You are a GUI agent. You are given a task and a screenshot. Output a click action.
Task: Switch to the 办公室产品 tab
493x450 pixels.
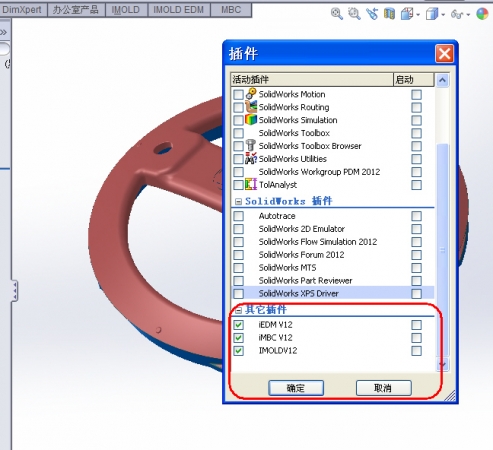pos(76,10)
